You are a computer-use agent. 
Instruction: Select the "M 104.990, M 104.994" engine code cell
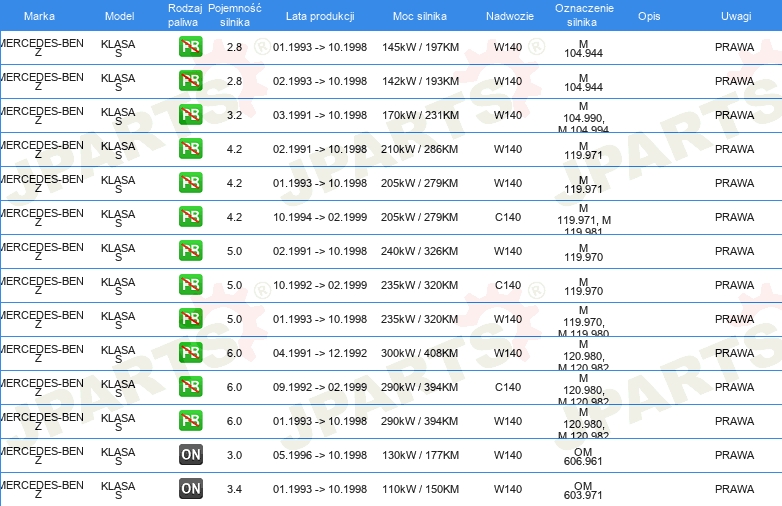coord(584,118)
